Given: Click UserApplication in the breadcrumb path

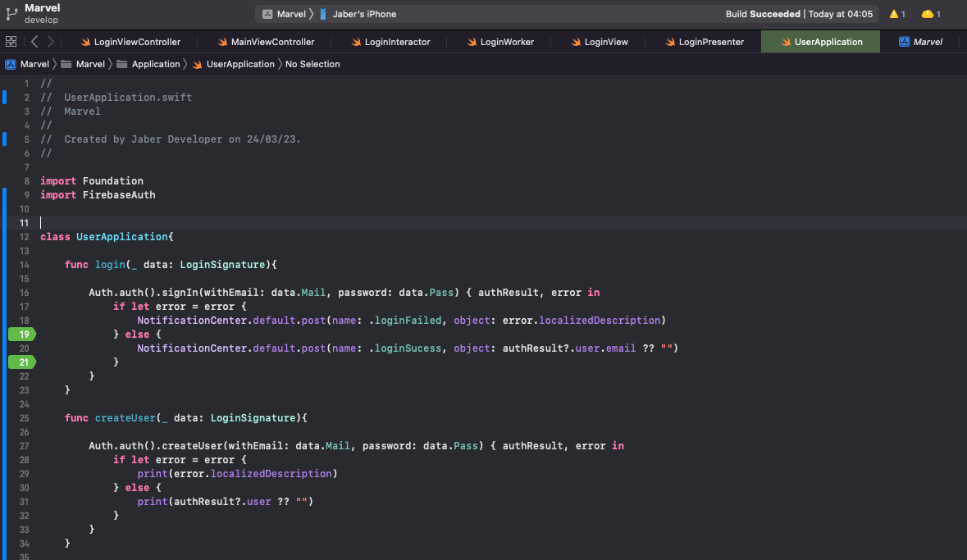Looking at the screenshot, I should (x=240, y=64).
